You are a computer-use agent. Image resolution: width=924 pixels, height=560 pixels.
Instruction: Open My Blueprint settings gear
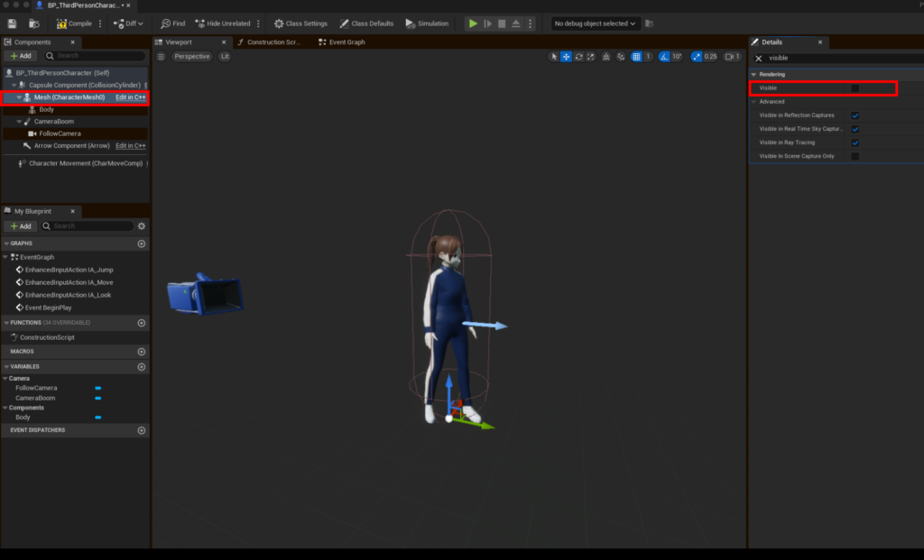tap(142, 226)
